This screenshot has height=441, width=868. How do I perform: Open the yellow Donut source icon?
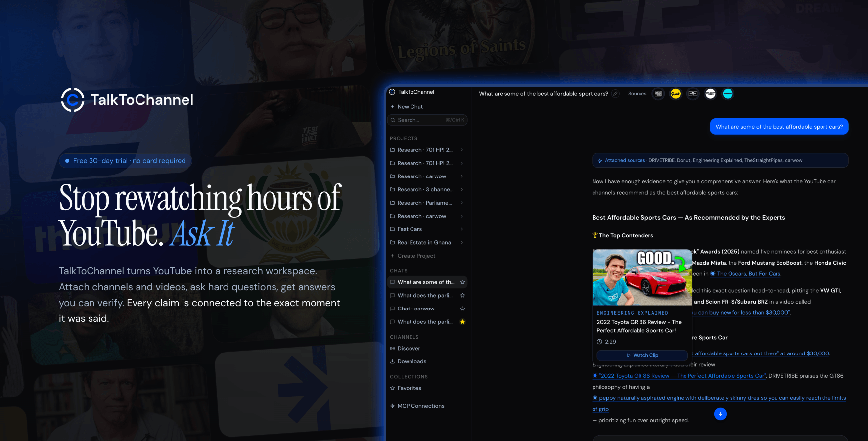pyautogui.click(x=676, y=94)
